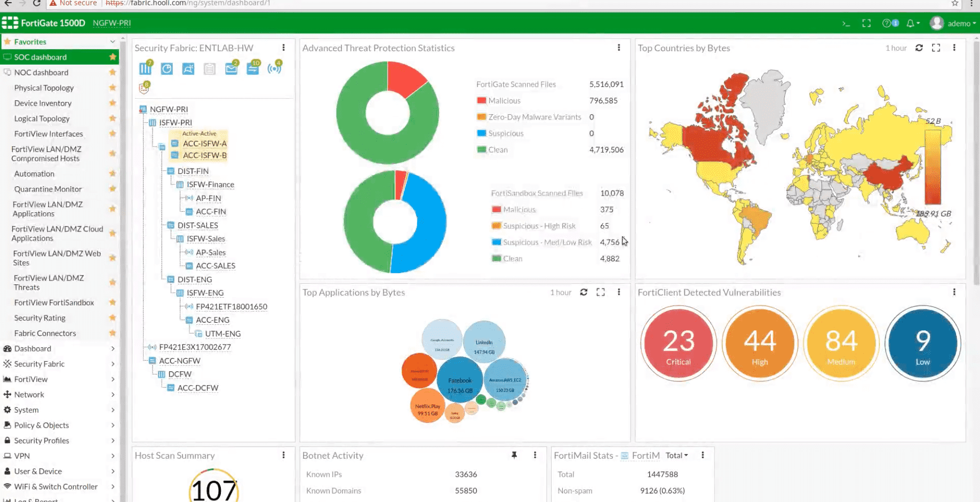The height and width of the screenshot is (502, 980).
Task: Click the help question mark icon in header
Action: pos(887,23)
